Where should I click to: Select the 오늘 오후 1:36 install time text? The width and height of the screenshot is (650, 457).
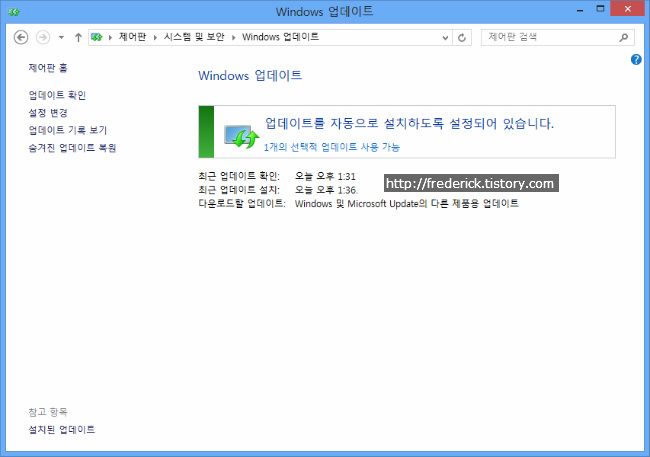pos(326,190)
